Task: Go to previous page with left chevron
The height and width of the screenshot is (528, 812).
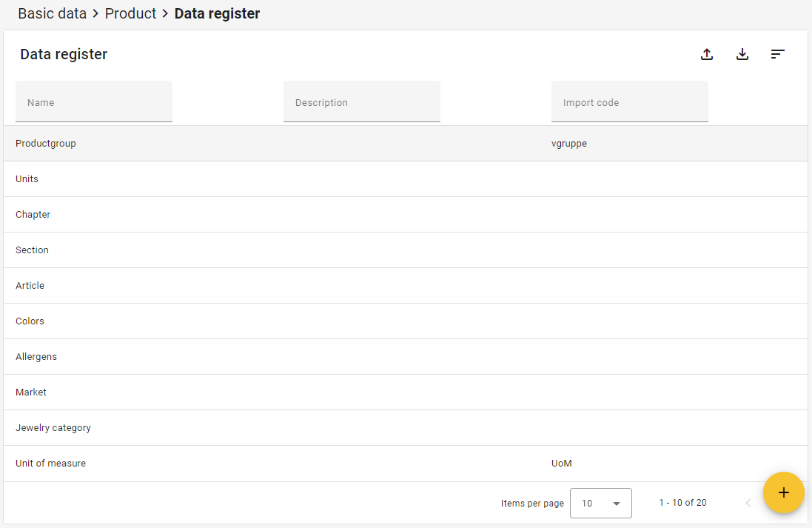Action: pyautogui.click(x=748, y=503)
